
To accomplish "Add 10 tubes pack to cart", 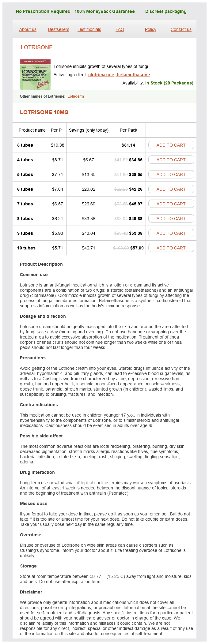I will click(171, 248).
